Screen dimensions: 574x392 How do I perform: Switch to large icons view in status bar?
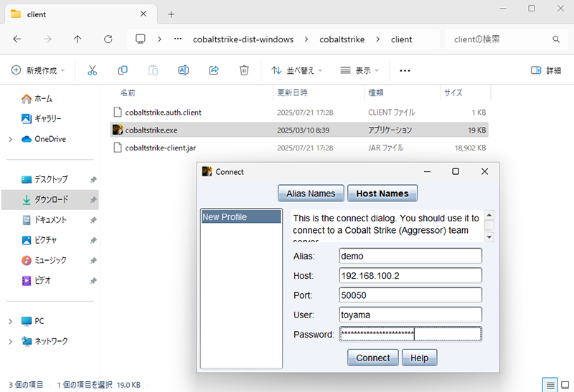coord(564,385)
